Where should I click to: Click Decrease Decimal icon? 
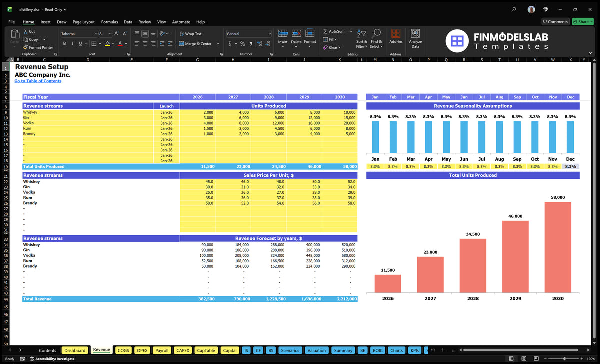click(267, 44)
